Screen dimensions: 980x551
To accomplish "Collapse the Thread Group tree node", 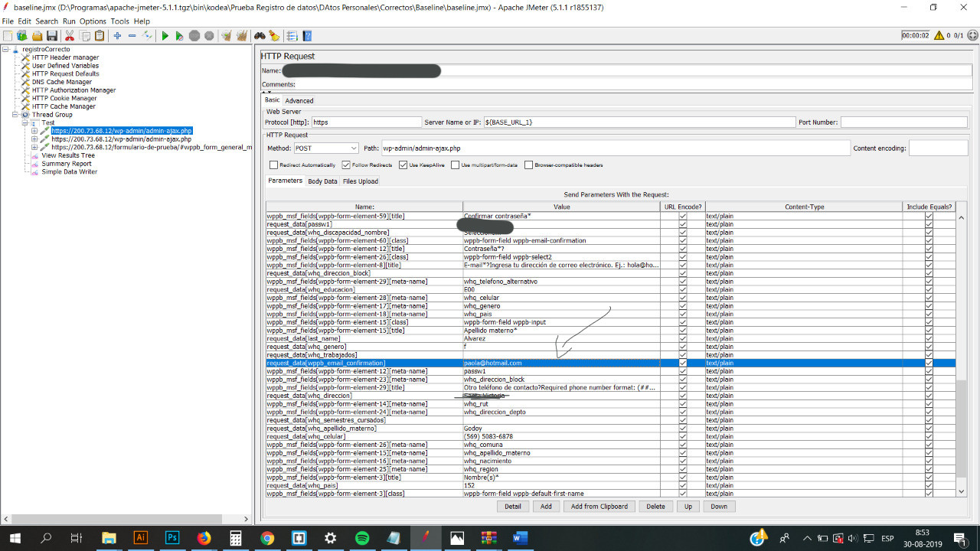I will click(x=15, y=115).
